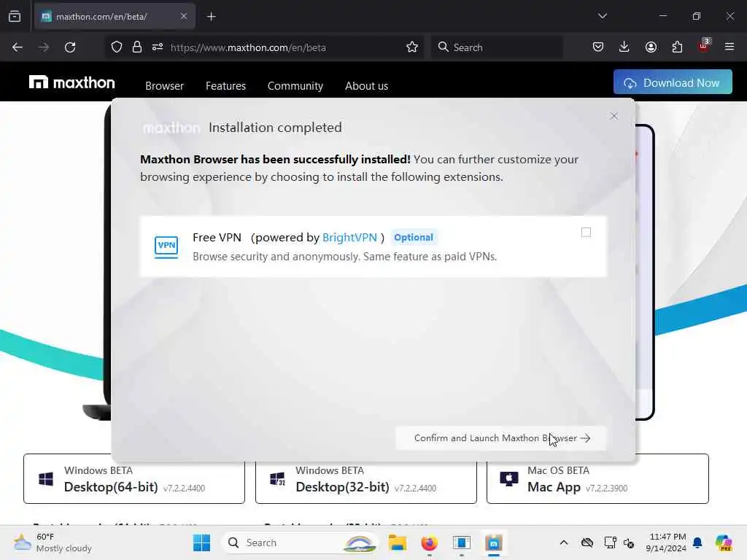The image size is (747, 560).
Task: Click the uBlock extension icon with badge
Action: pyautogui.click(x=704, y=46)
